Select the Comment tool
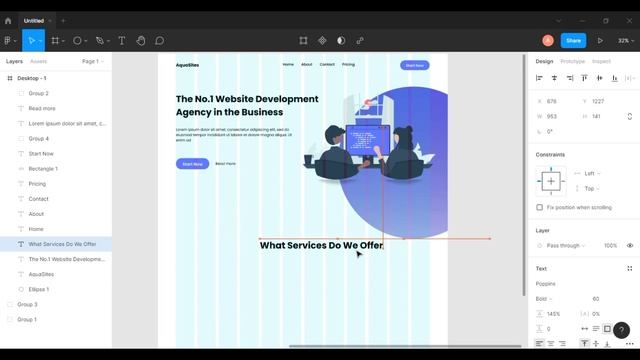This screenshot has height=360, width=640. (160, 40)
